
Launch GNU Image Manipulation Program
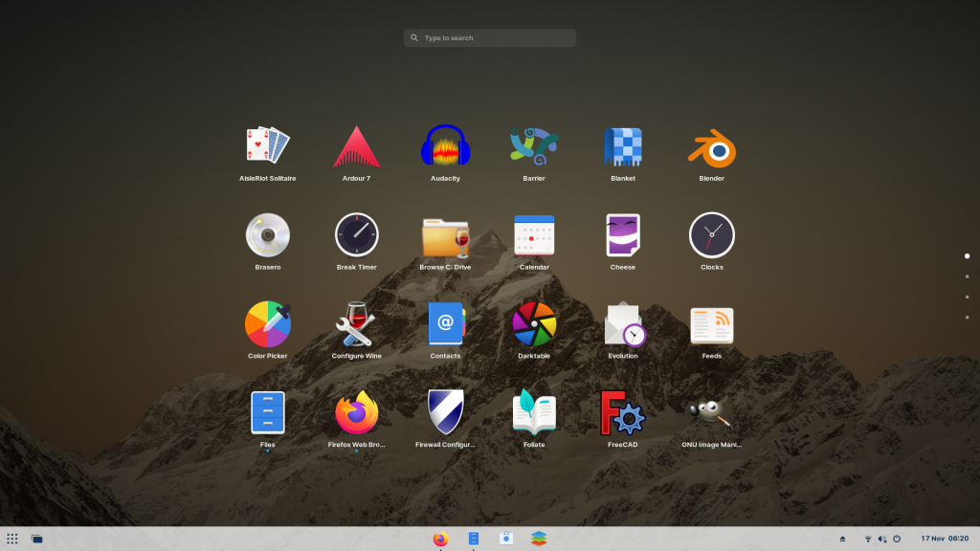point(710,413)
